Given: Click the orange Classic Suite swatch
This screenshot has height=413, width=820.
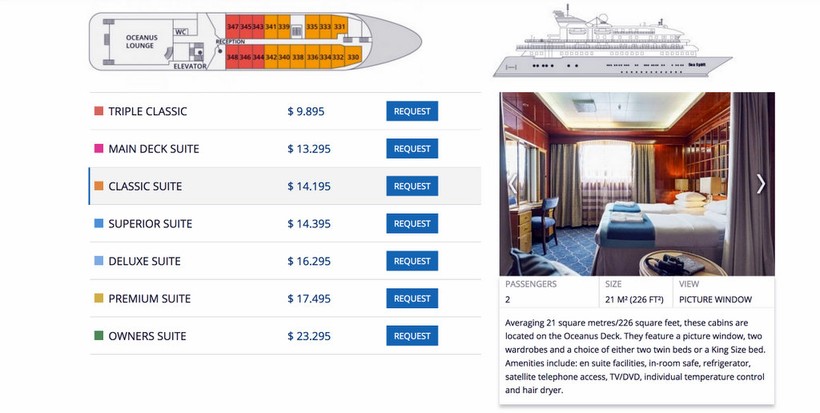Looking at the screenshot, I should pyautogui.click(x=99, y=186).
